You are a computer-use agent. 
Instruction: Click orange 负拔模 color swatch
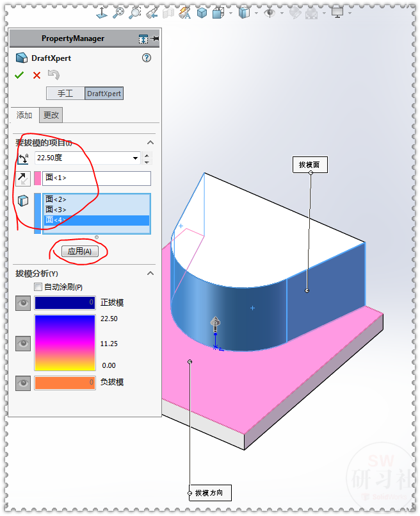click(65, 383)
